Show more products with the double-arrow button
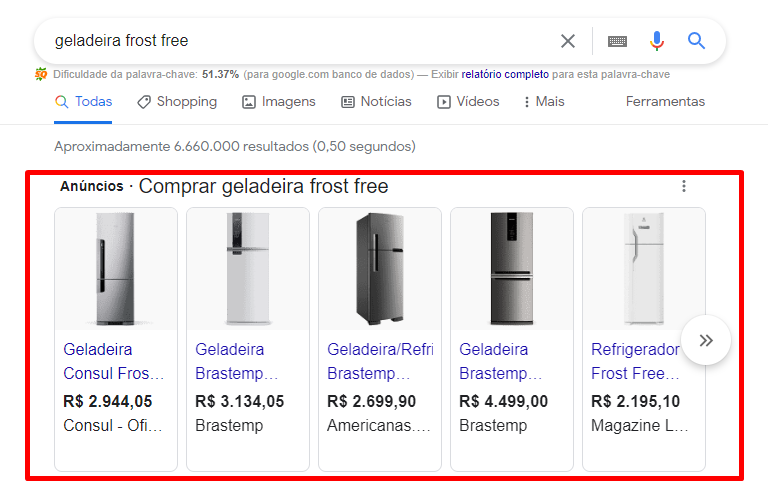The width and height of the screenshot is (768, 485). coord(706,340)
